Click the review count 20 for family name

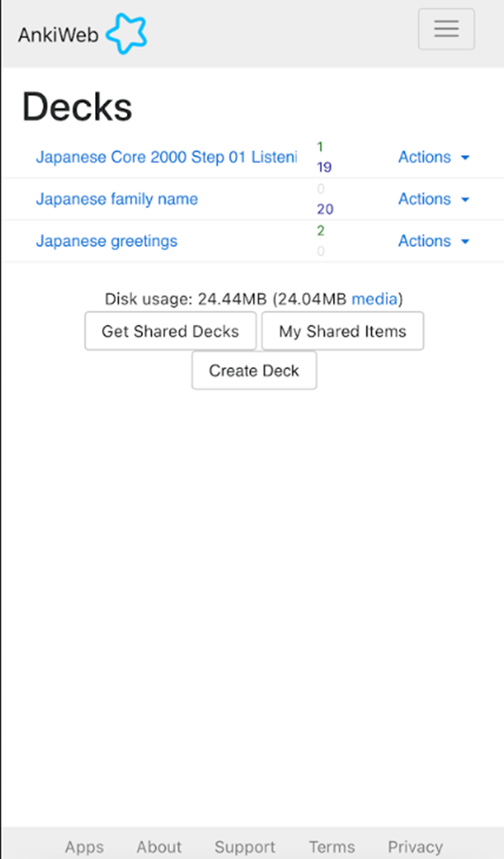pos(325,209)
